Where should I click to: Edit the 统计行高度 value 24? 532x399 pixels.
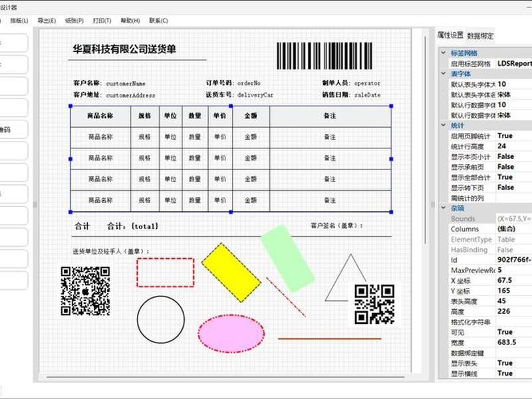point(513,146)
